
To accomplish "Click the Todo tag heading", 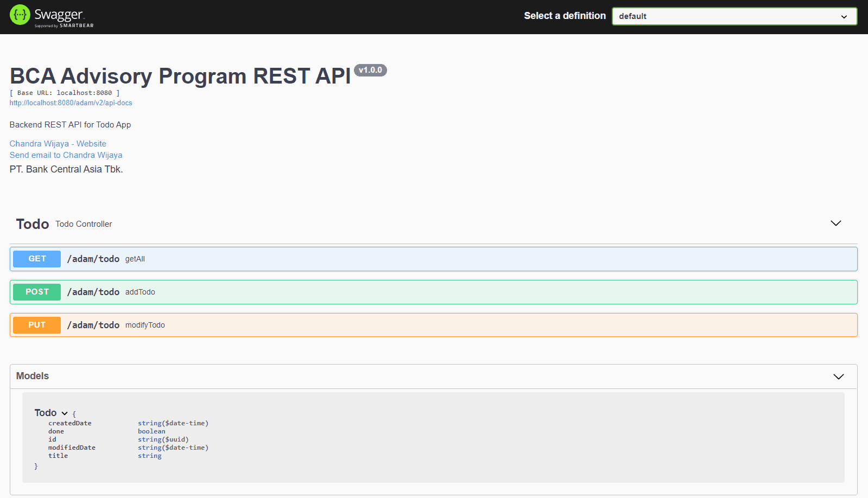I will 33,224.
